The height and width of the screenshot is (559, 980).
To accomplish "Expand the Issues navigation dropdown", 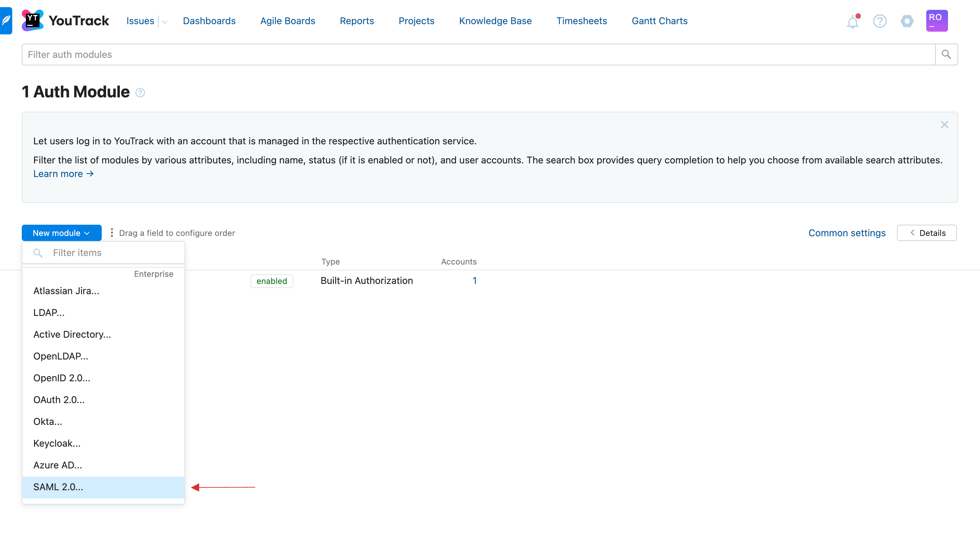I will click(163, 21).
